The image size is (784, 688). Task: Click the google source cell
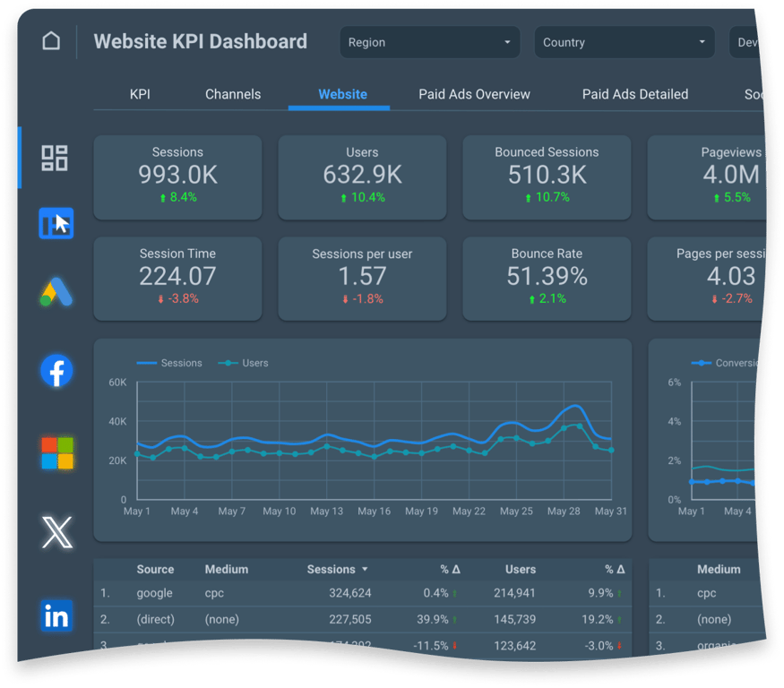(154, 594)
